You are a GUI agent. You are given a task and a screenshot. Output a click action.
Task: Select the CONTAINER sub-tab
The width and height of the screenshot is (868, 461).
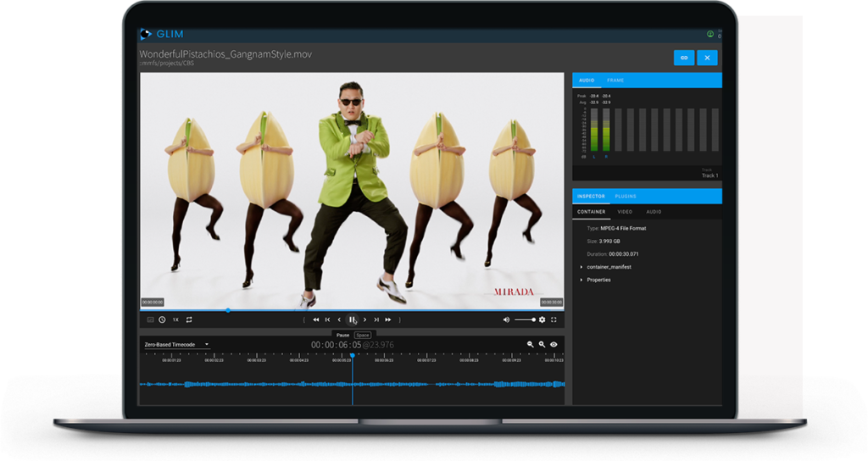(591, 212)
